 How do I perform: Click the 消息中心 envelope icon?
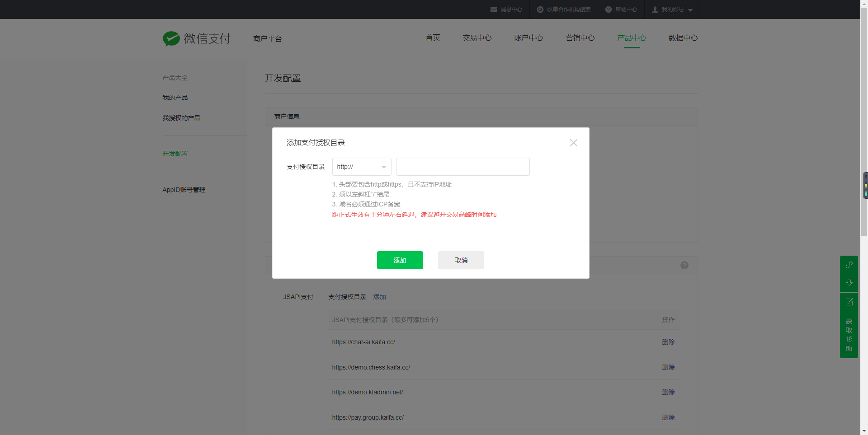494,9
